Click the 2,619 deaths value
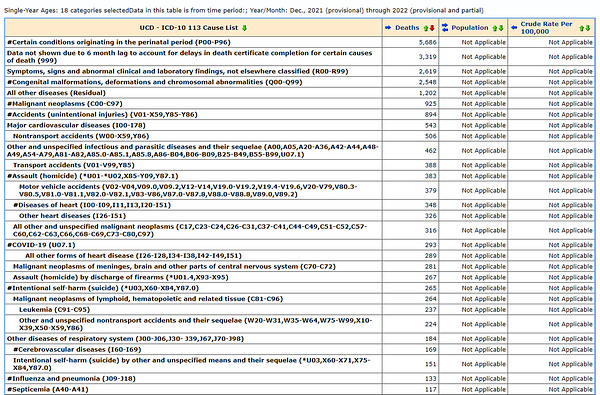Image resolution: width=600 pixels, height=395 pixels. [427, 71]
